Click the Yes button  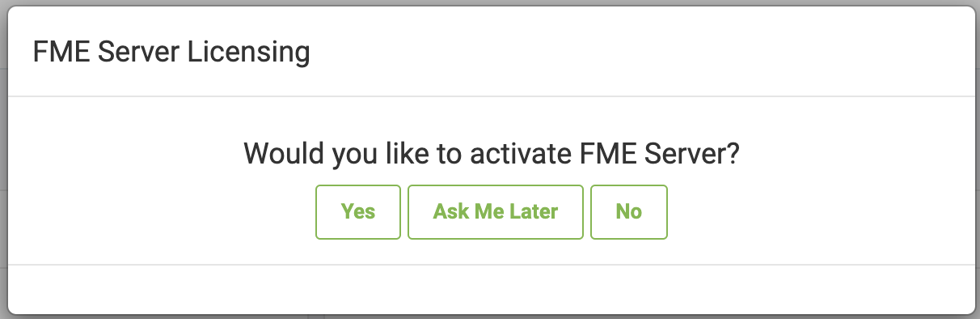358,212
